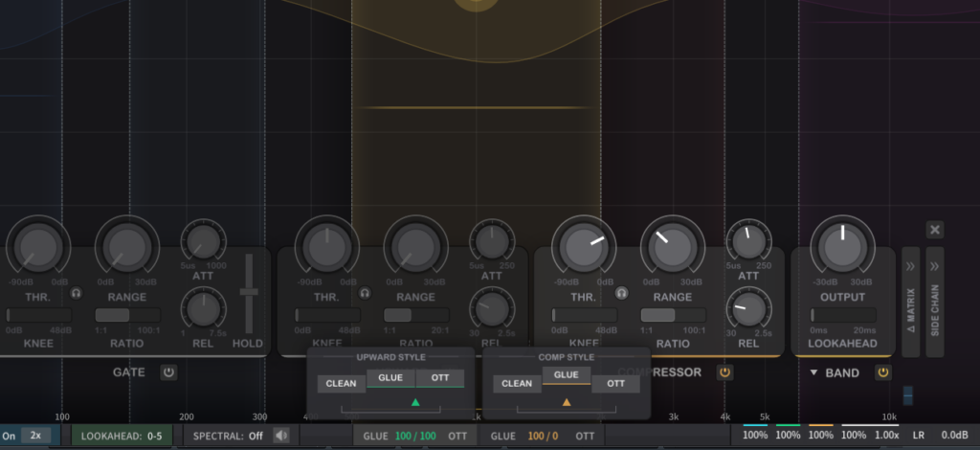The width and height of the screenshot is (980, 450).
Task: Expand the Band dropdown triangle
Action: click(x=813, y=372)
